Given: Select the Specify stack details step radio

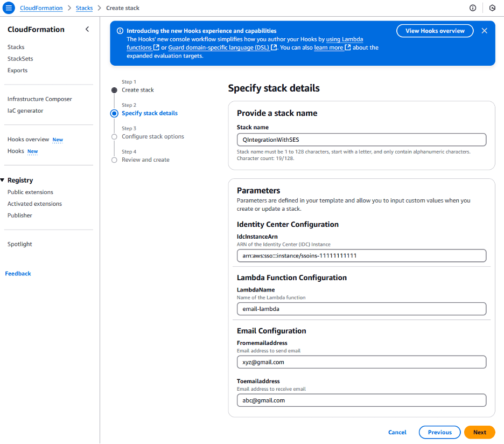Looking at the screenshot, I should click(114, 113).
